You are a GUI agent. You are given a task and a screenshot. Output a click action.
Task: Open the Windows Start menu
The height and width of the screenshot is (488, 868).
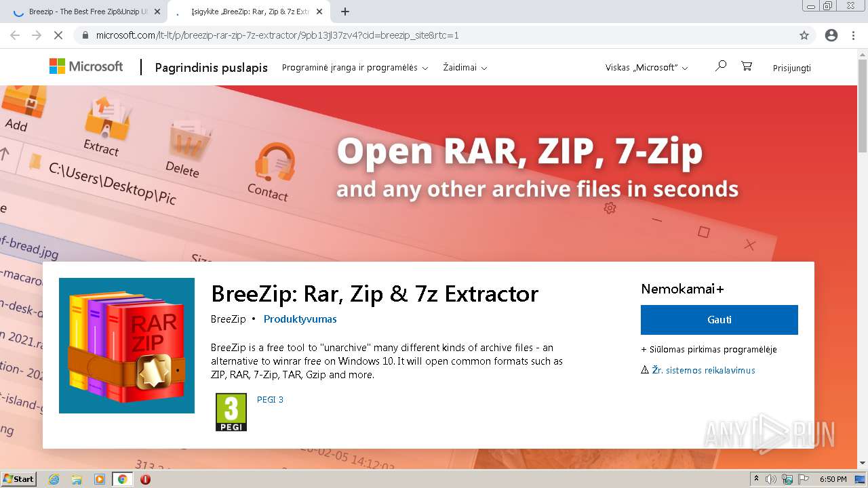(x=18, y=479)
